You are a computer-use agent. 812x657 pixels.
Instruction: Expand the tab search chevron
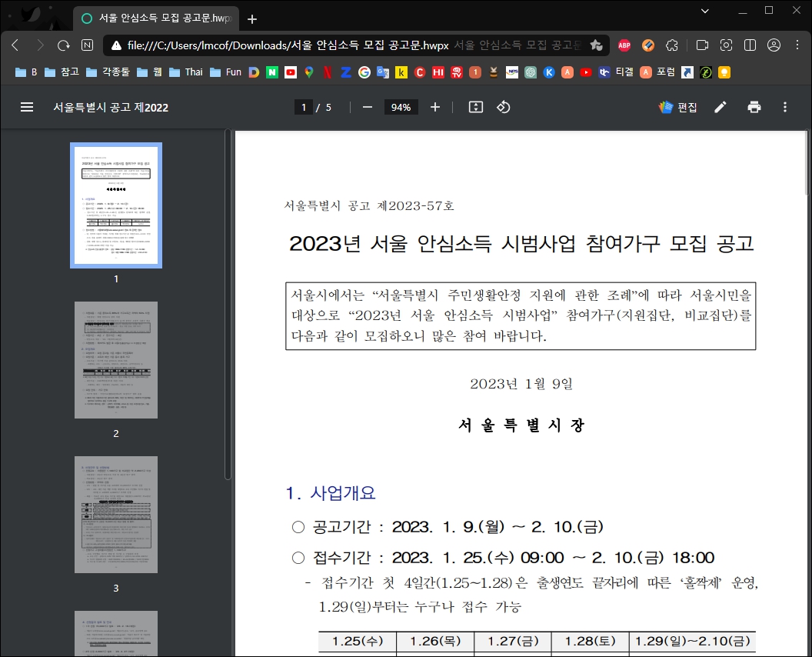click(705, 11)
